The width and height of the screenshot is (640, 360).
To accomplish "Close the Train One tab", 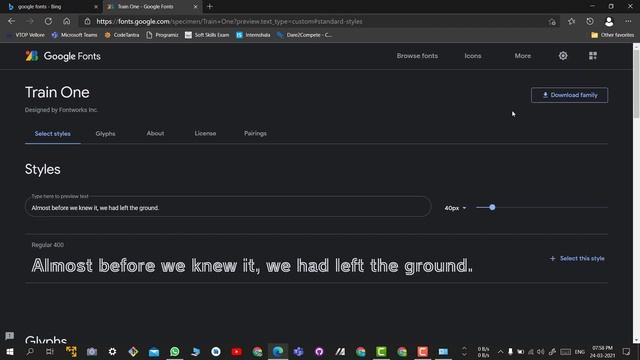I will coord(196,7).
